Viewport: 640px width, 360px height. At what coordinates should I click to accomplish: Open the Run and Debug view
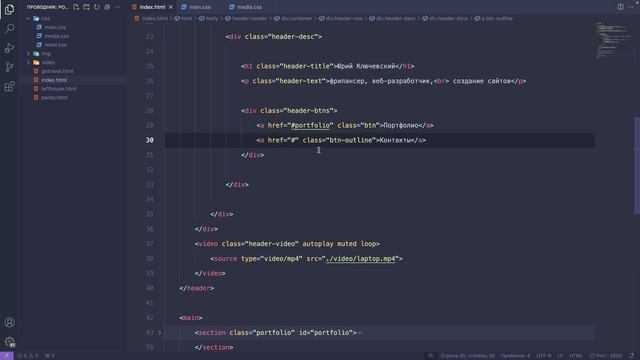coord(9,48)
